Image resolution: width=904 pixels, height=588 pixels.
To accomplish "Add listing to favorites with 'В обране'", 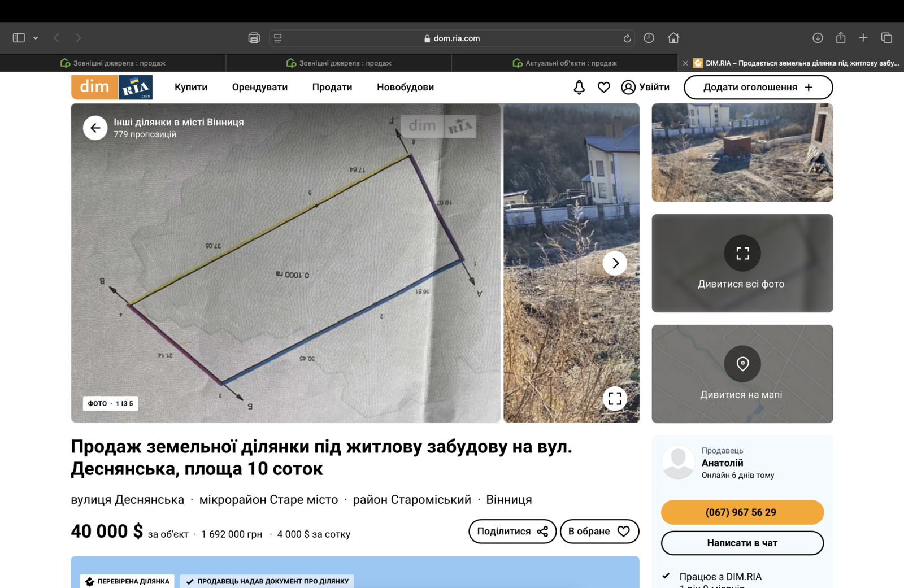I will (x=599, y=532).
